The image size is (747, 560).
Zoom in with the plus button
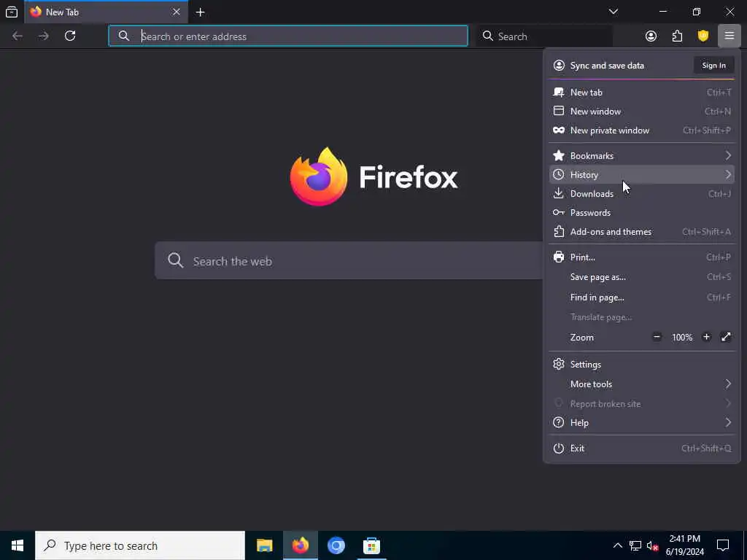pyautogui.click(x=706, y=337)
